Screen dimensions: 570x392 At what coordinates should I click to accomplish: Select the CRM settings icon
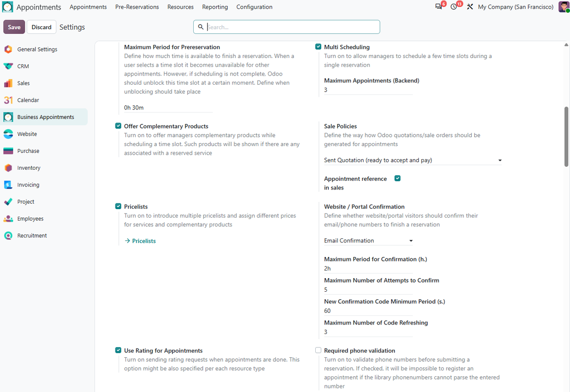[x=9, y=67]
